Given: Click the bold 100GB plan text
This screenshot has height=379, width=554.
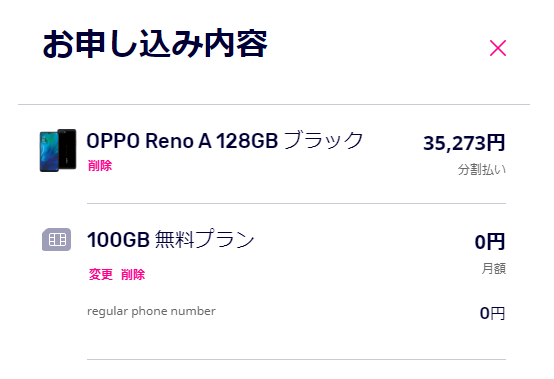Looking at the screenshot, I should click(x=118, y=239).
